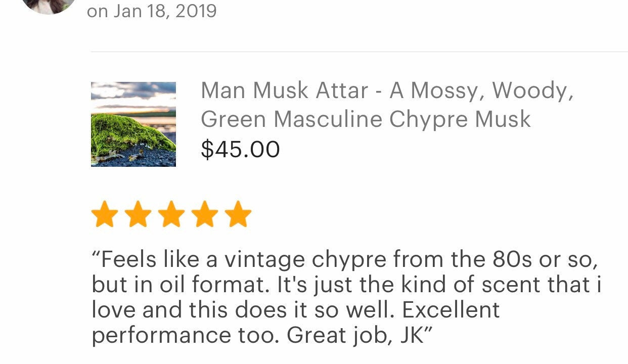628x364 pixels.
Task: Click the second orange rating star
Action: click(138, 214)
